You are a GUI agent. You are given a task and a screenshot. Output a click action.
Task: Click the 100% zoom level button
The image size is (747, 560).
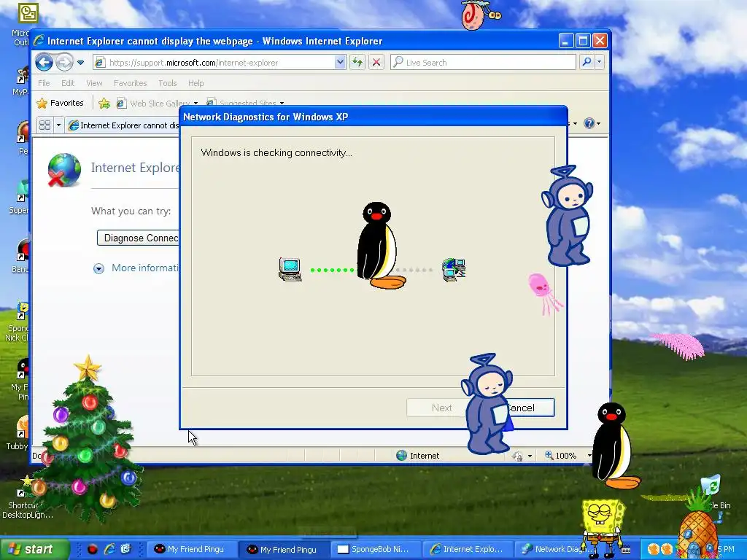click(x=561, y=456)
